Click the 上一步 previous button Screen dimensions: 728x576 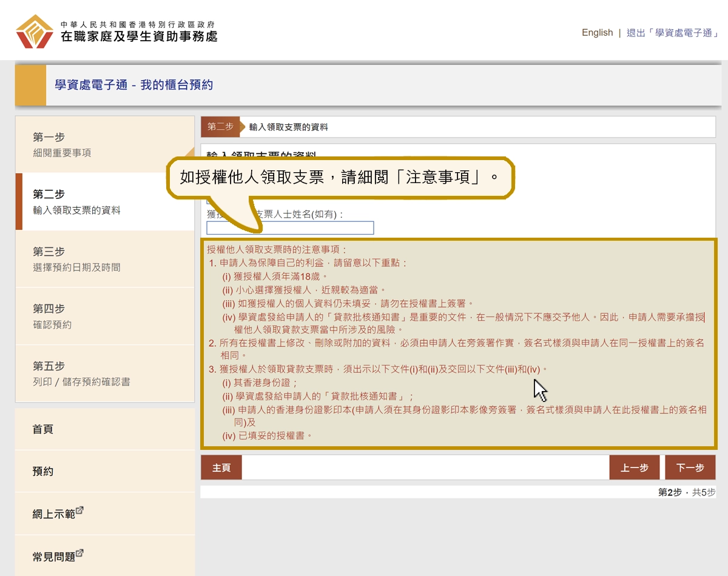[634, 467]
